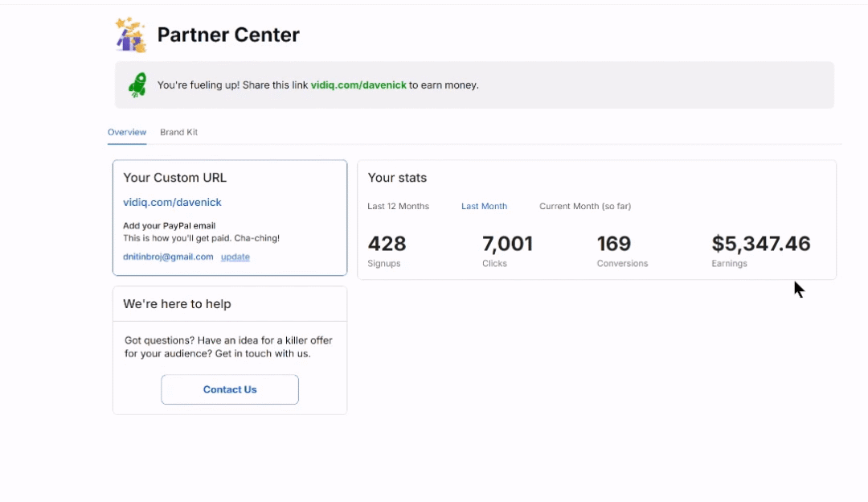Screen dimensions: 868x502
Task: Click the 'Cha-ching!' payment description text
Action: [202, 238]
